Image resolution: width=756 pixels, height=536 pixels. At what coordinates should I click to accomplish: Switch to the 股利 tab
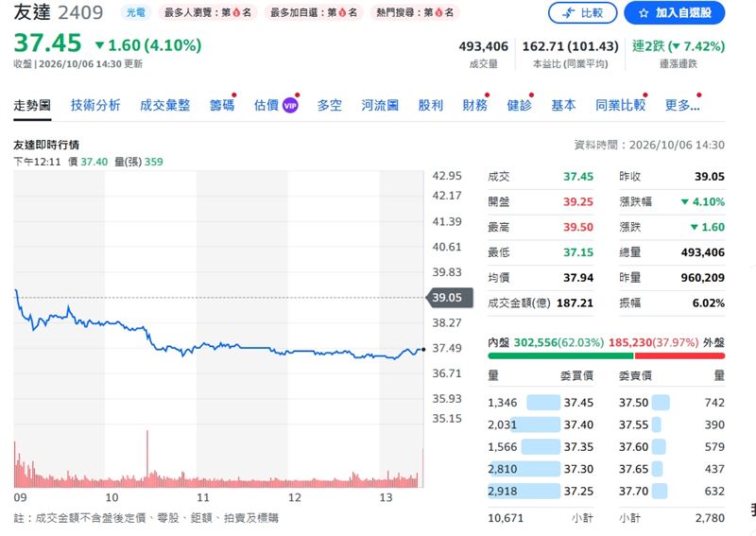(431, 105)
